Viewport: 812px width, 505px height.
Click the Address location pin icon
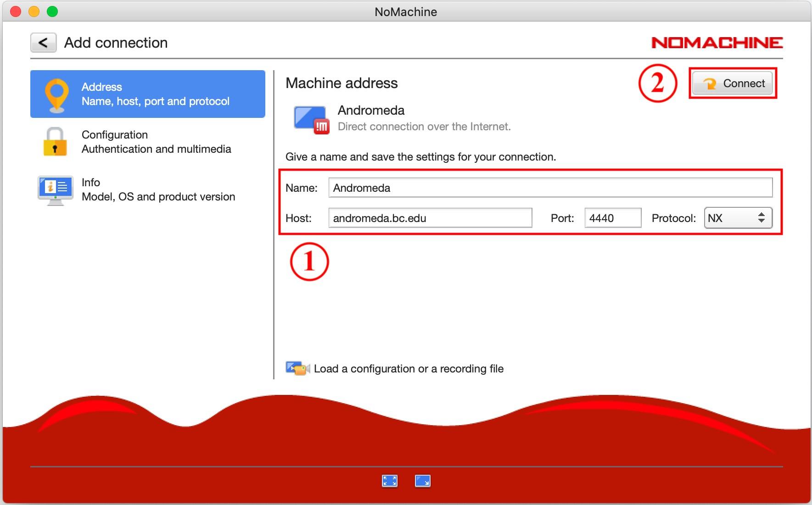[55, 93]
